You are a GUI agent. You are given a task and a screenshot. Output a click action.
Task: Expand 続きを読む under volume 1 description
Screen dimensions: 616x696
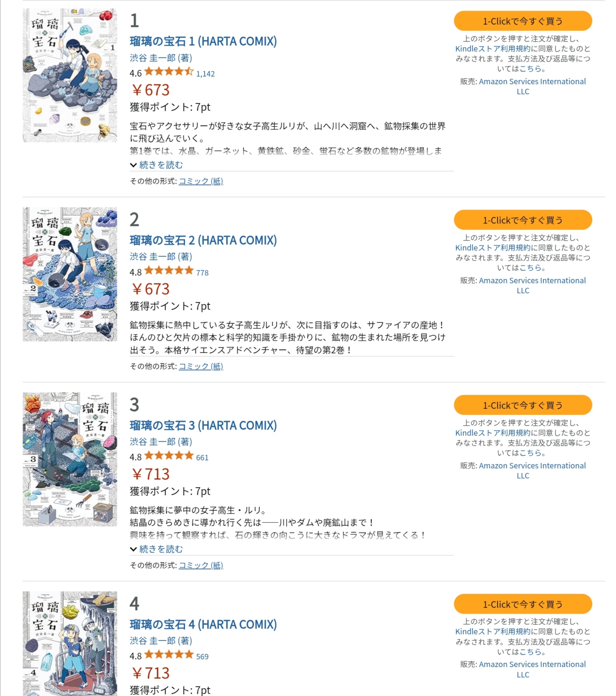[157, 165]
